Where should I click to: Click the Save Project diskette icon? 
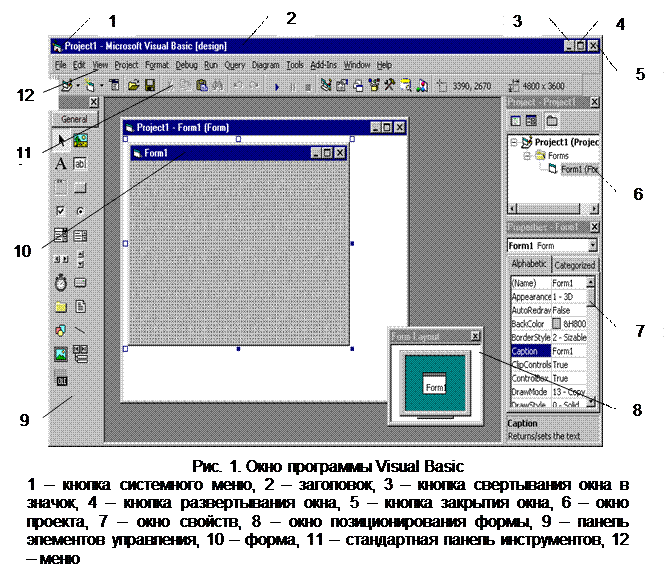[150, 86]
